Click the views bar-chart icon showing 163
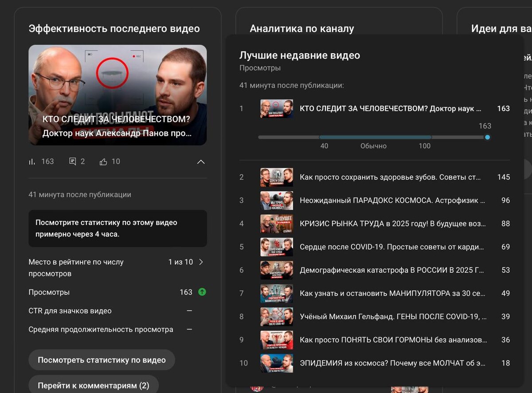 (x=32, y=162)
